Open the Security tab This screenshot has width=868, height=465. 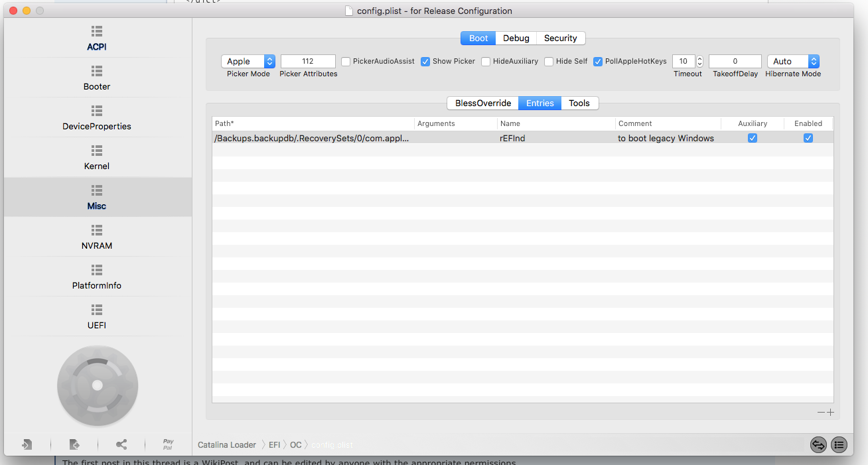click(x=561, y=38)
